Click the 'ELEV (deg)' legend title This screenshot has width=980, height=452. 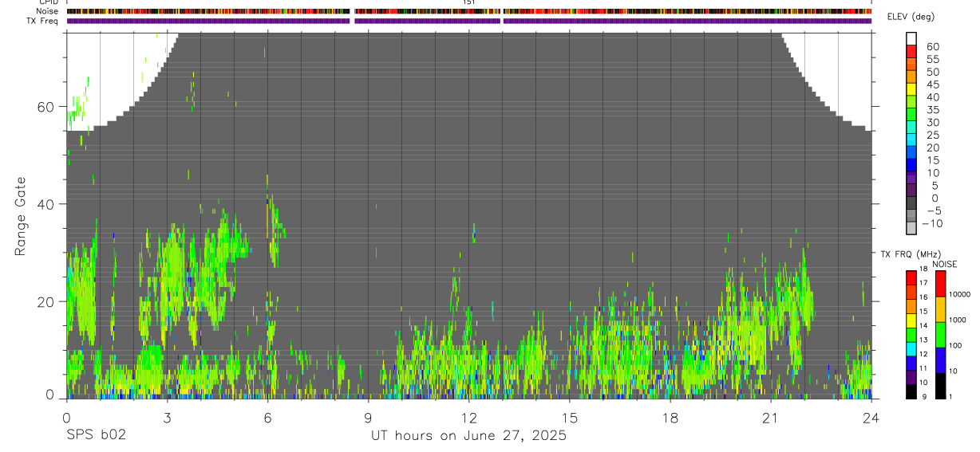coord(911,17)
